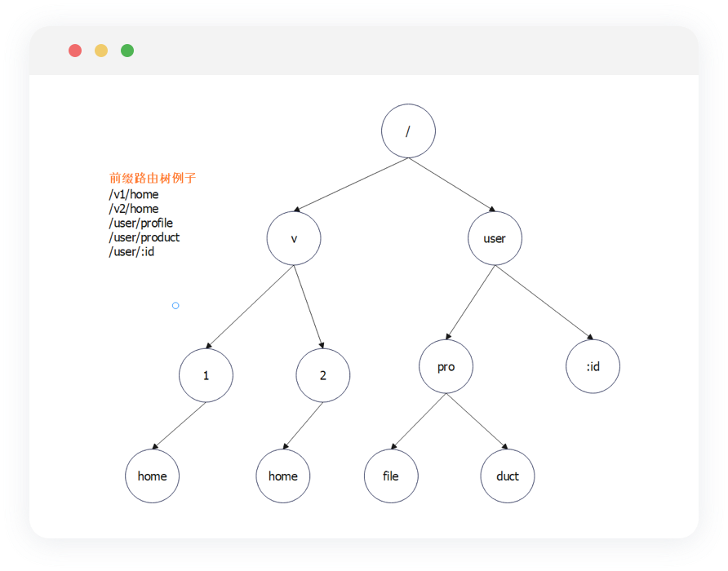This screenshot has height=571, width=728.
Task: Select the root "/" tree node
Action: pyautogui.click(x=408, y=131)
